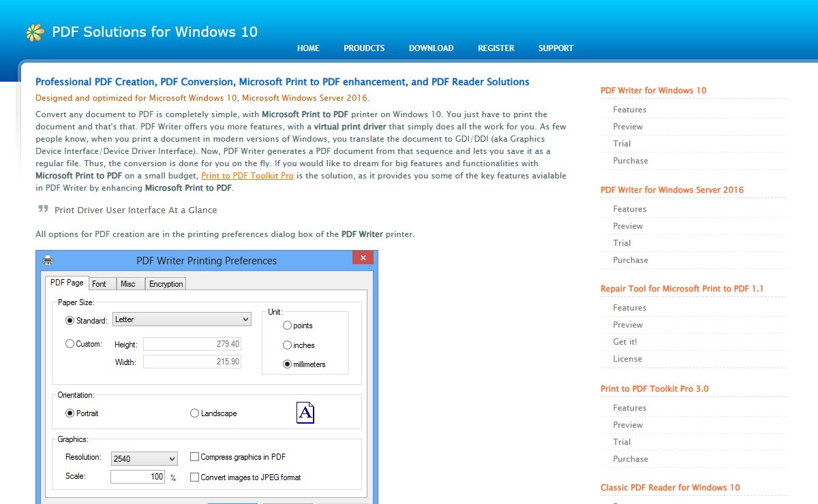Open PDF Writer for Windows 10 sidebar heading

(653, 91)
